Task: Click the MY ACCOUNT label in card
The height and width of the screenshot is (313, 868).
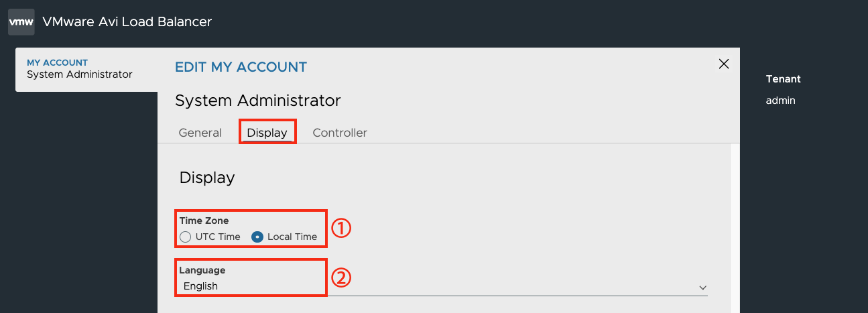Action: (57, 63)
